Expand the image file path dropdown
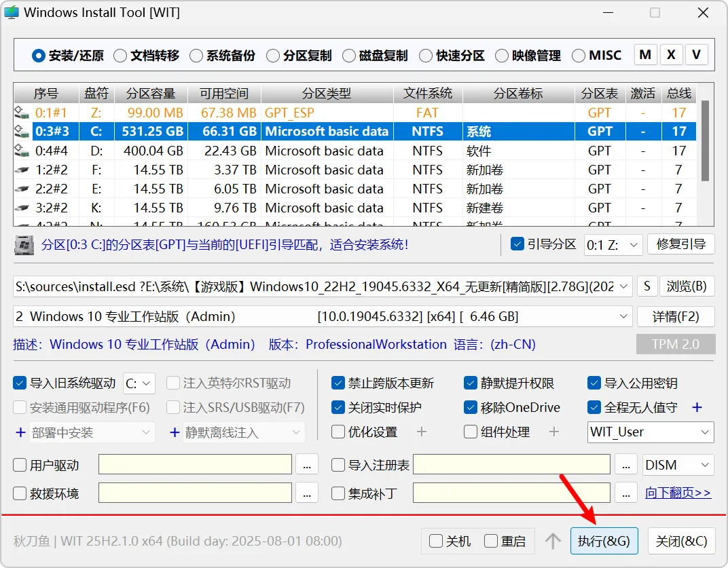 click(623, 286)
